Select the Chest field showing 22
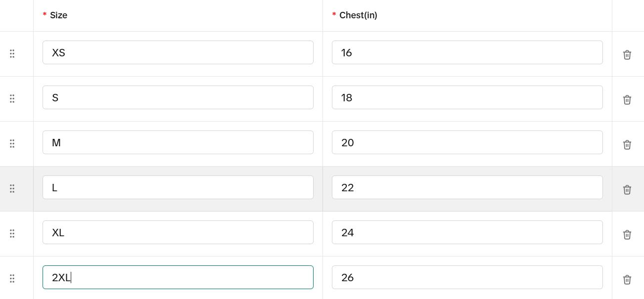The width and height of the screenshot is (644, 299). click(467, 187)
